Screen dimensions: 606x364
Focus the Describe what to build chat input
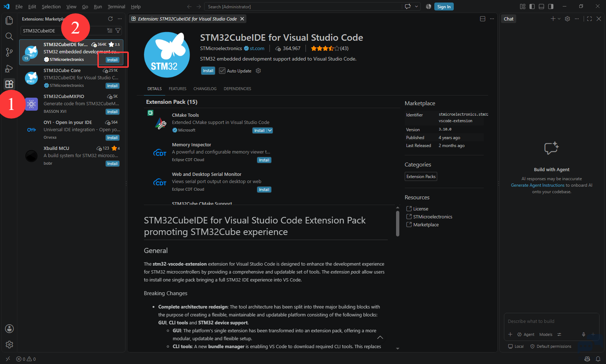[552, 321]
